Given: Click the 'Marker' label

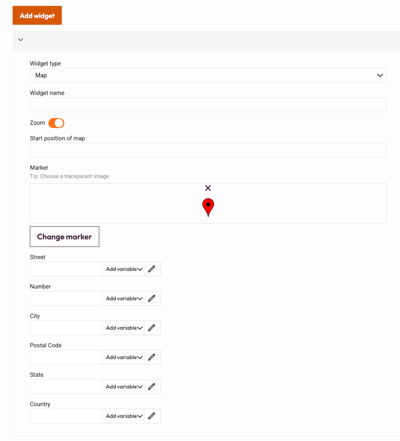Looking at the screenshot, I should 39,167.
